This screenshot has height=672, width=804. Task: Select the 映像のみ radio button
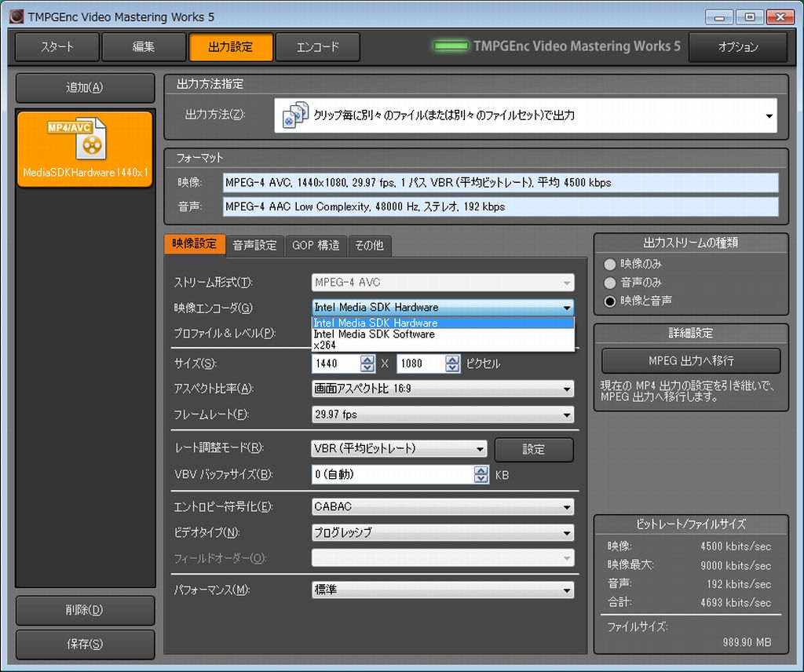(x=609, y=264)
